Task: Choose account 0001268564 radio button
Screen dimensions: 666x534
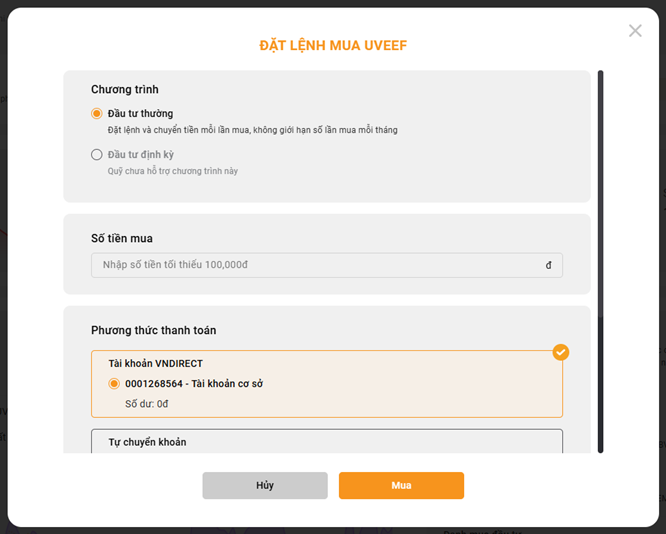Action: (114, 384)
